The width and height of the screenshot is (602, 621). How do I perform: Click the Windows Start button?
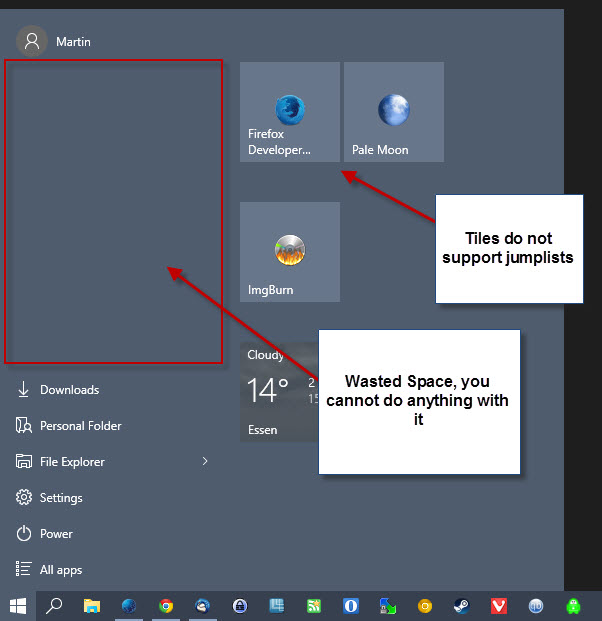(x=18, y=606)
